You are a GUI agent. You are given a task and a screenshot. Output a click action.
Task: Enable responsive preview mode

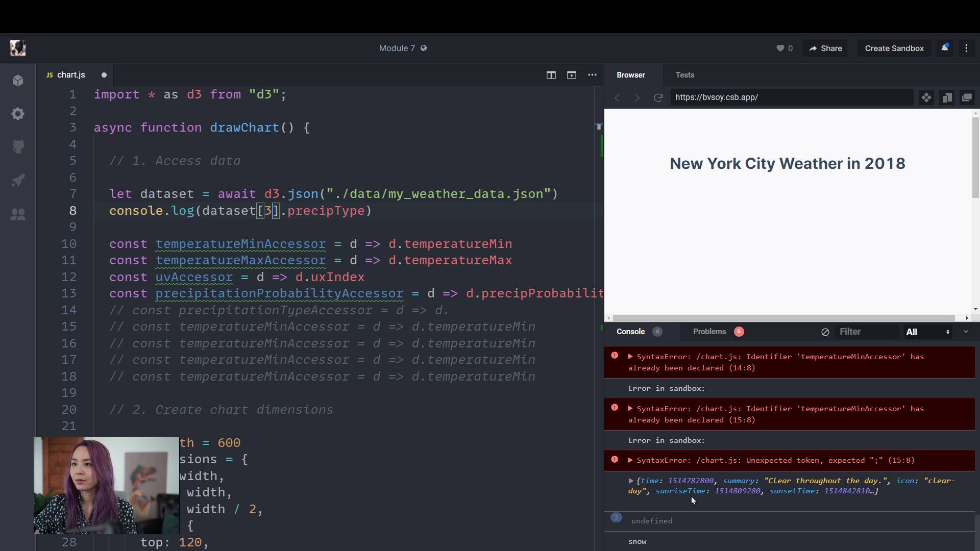click(x=947, y=97)
